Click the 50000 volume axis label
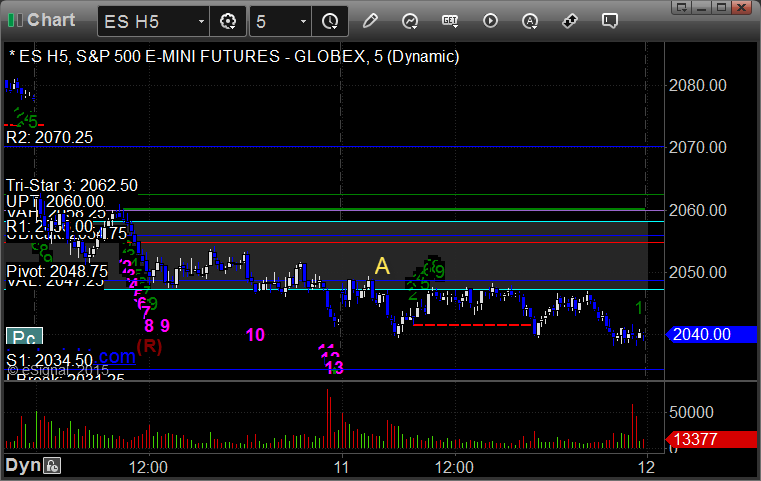Image resolution: width=761 pixels, height=481 pixels. [691, 413]
